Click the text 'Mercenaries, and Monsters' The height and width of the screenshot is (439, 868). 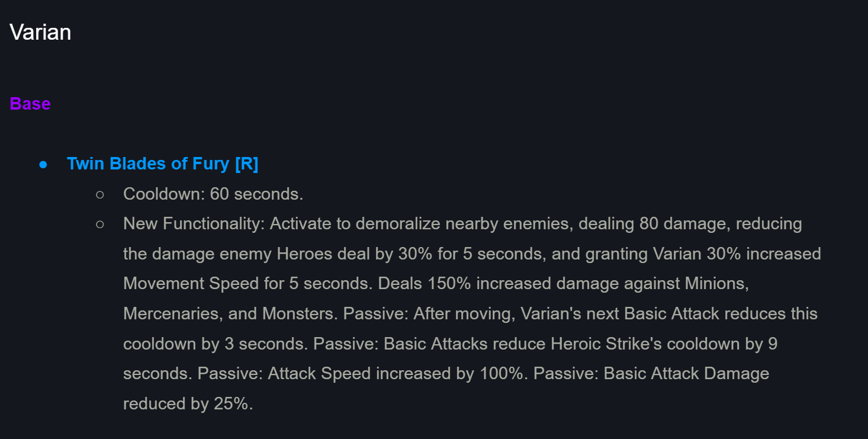coord(230,313)
